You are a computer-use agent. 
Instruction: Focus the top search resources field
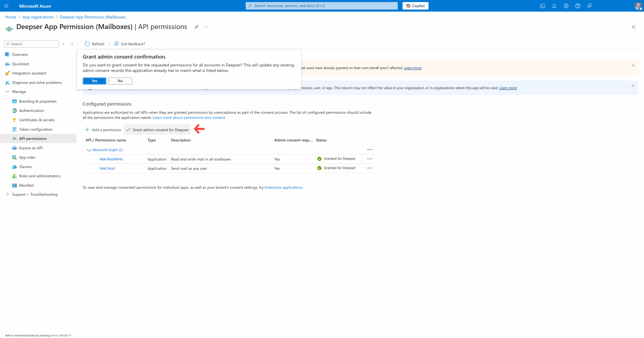click(x=321, y=6)
